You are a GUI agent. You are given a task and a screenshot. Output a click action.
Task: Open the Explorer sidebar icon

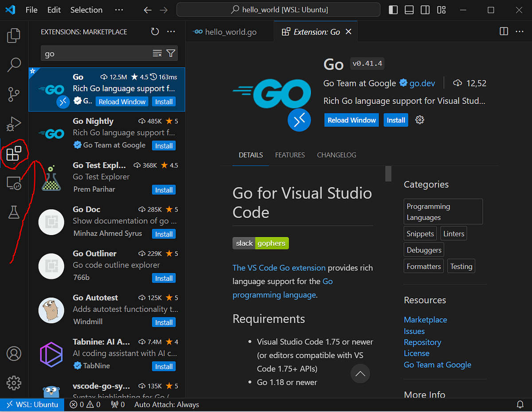[13, 35]
